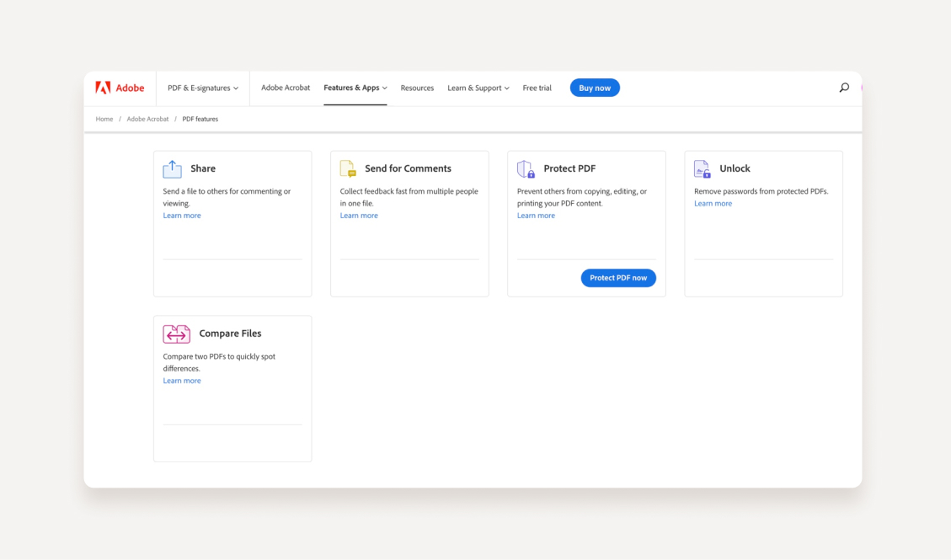Click 'Remove passwords from protected PDFs' text
This screenshot has width=951, height=560.
[x=761, y=191]
